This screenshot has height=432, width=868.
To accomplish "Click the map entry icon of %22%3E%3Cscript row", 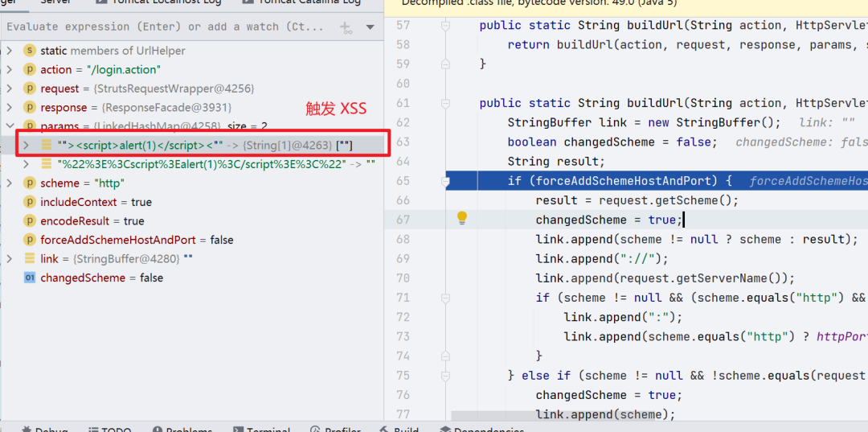I will [x=47, y=164].
